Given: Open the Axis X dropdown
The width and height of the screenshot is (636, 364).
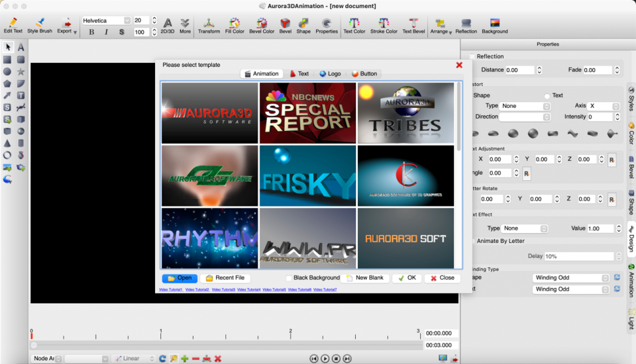Looking at the screenshot, I should coord(604,106).
